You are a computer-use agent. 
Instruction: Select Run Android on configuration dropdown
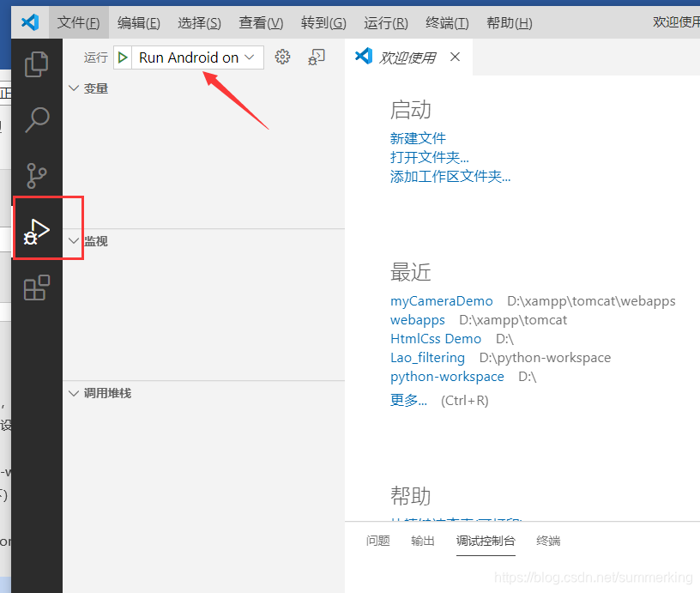[x=197, y=57]
